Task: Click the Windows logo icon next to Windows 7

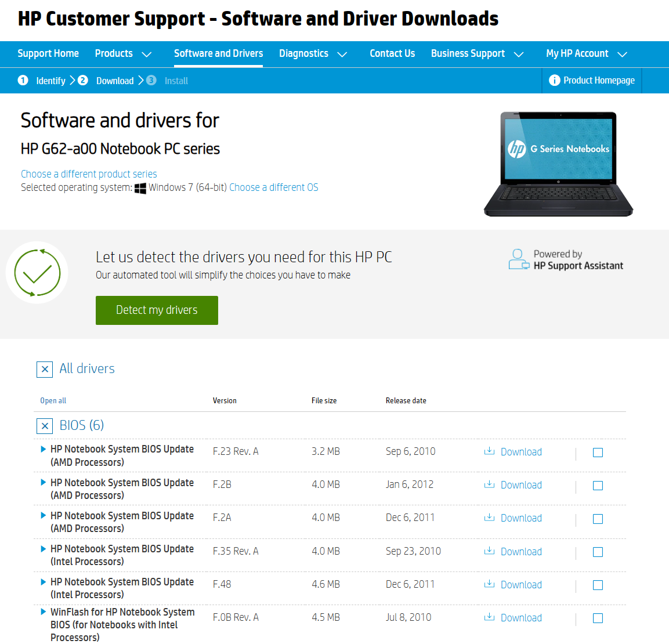Action: tap(140, 188)
